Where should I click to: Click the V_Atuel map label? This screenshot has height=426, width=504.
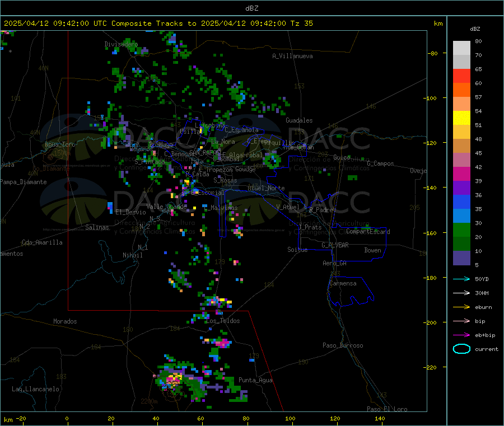288,207
